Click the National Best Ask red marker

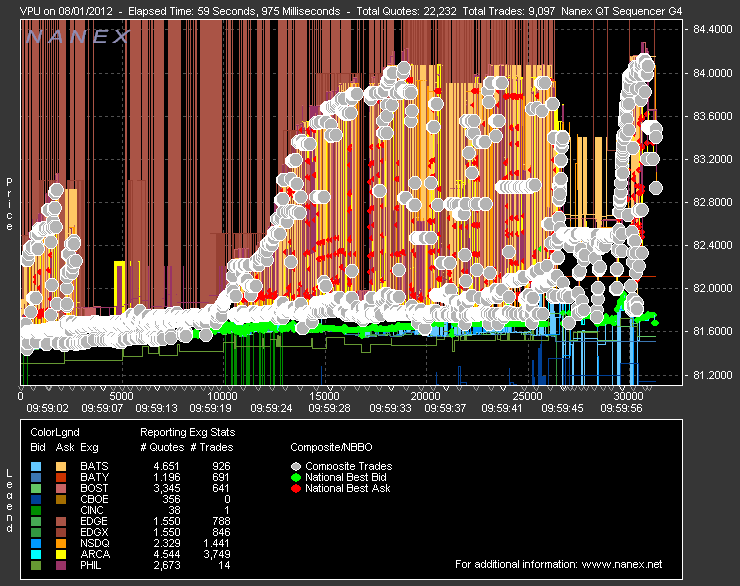click(x=296, y=488)
